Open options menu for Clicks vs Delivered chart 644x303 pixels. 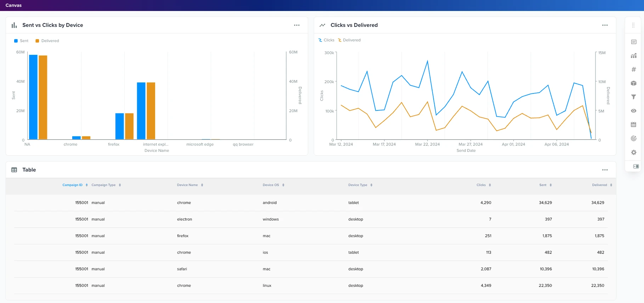click(x=605, y=25)
